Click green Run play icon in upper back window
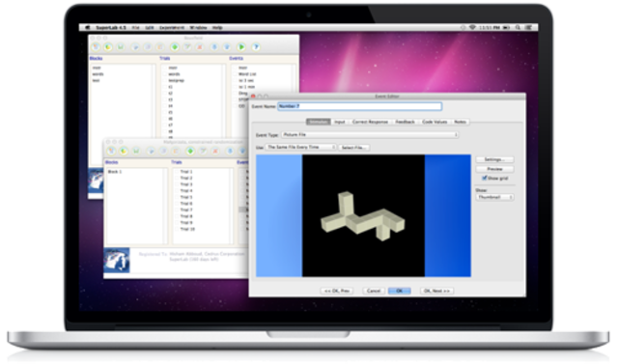 pyautogui.click(x=241, y=47)
